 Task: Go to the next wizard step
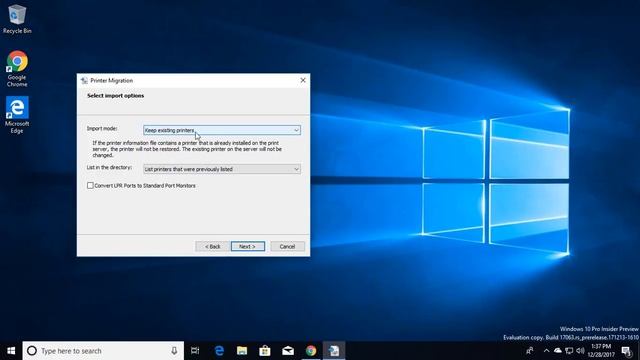pos(248,247)
